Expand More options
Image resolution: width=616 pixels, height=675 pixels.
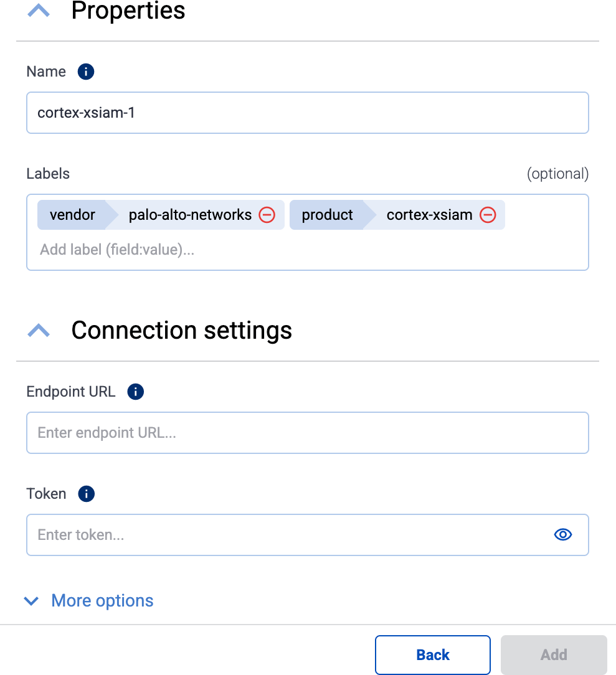tap(102, 600)
